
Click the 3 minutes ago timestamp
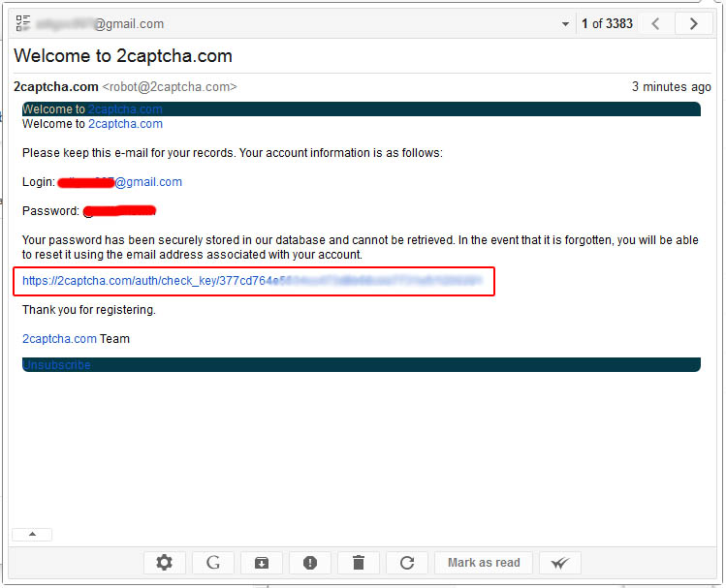coord(672,87)
